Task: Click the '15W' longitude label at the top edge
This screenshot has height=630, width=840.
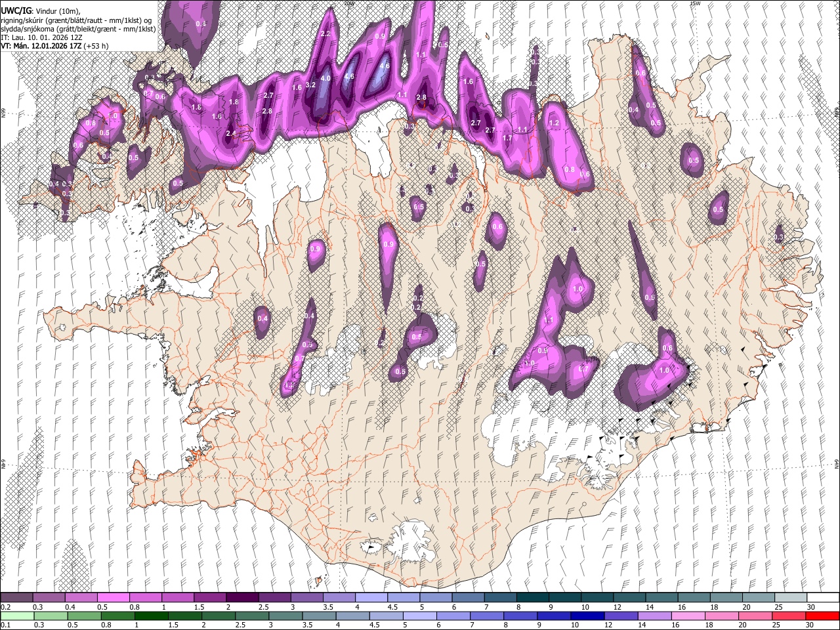Action: point(695,3)
